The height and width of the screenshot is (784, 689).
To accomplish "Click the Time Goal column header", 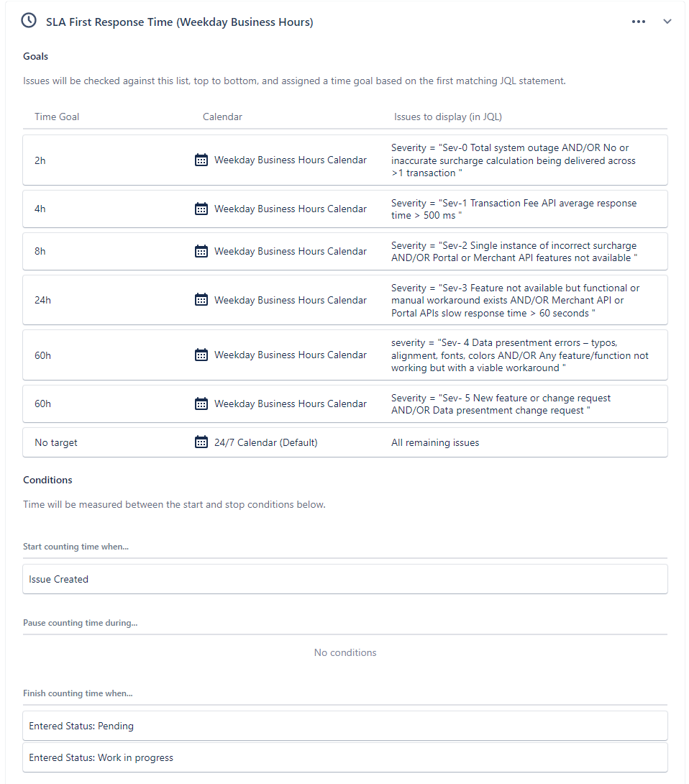I will 57,117.
